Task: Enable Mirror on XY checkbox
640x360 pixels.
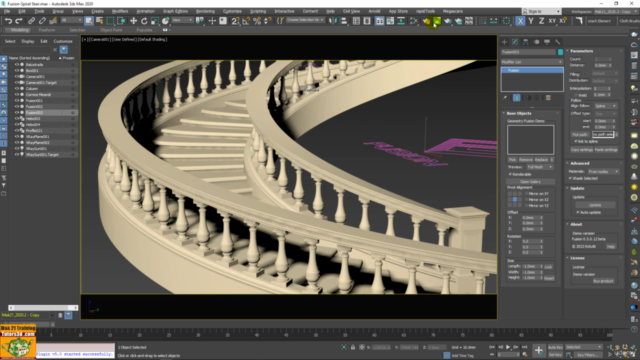Action: (x=527, y=194)
